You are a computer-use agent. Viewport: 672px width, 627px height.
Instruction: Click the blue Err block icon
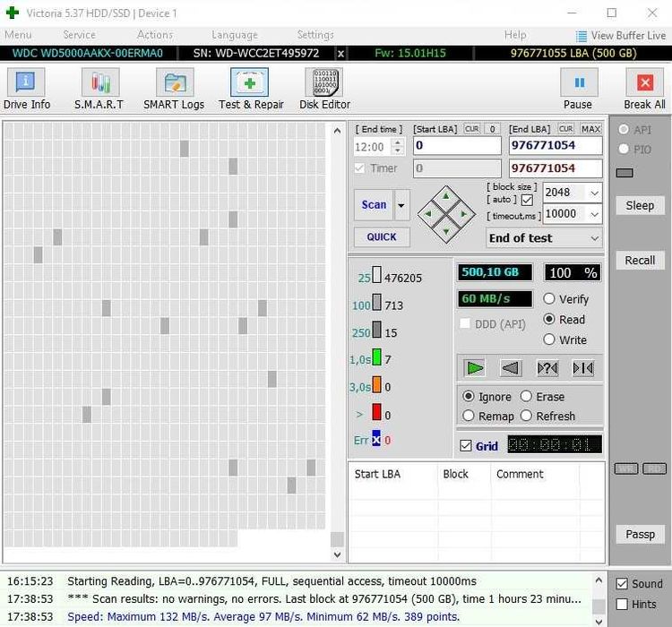point(375,438)
